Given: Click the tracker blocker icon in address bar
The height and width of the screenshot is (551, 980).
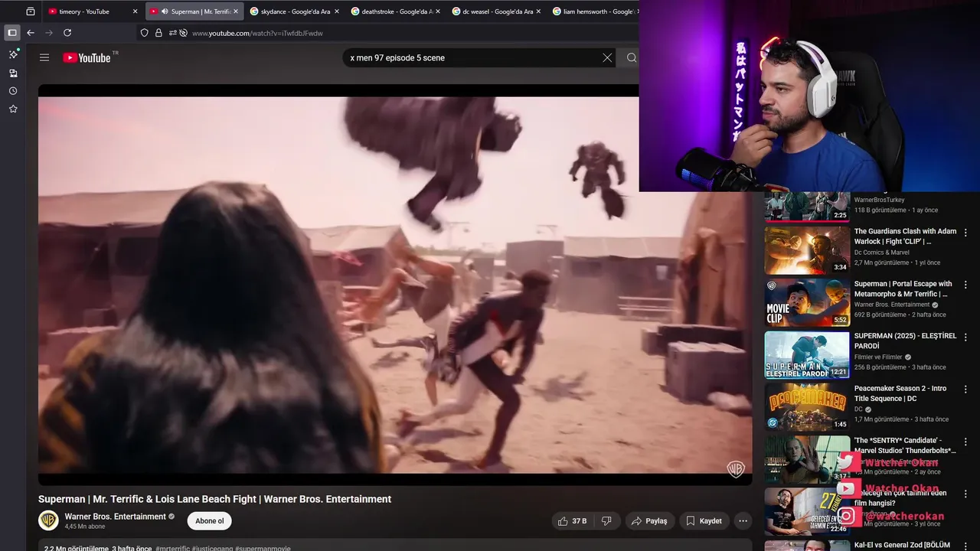Looking at the screenshot, I should [183, 33].
